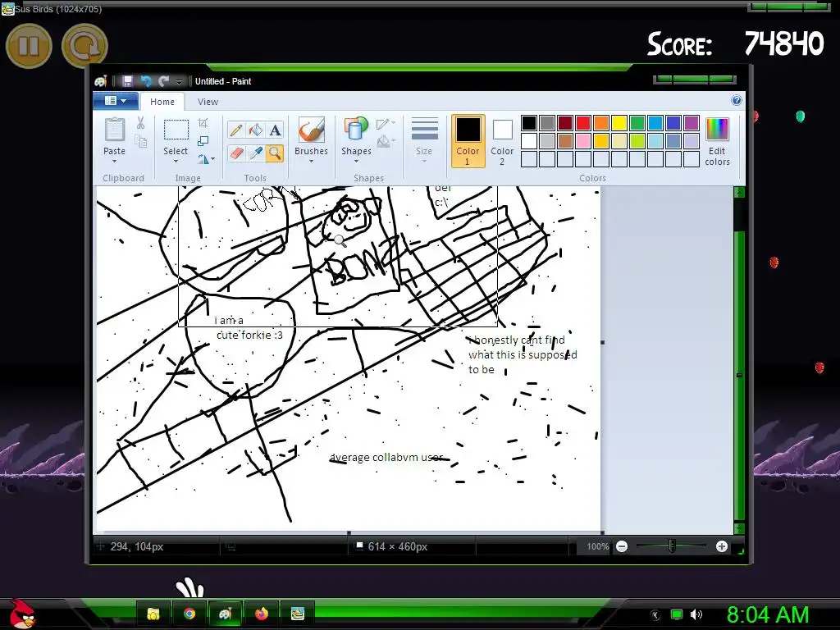The height and width of the screenshot is (630, 840).
Task: Click the Crop icon
Action: point(203,123)
